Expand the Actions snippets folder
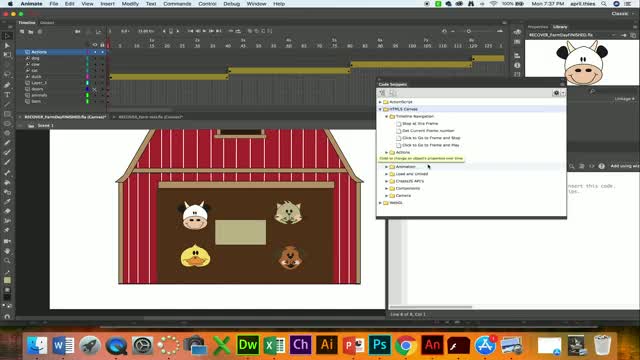 point(387,152)
